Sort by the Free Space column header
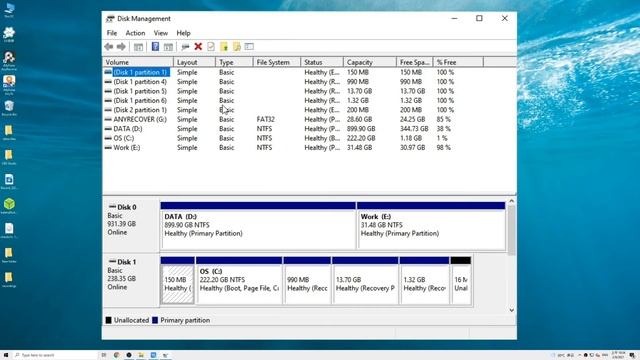This screenshot has height=360, width=640. [415, 62]
